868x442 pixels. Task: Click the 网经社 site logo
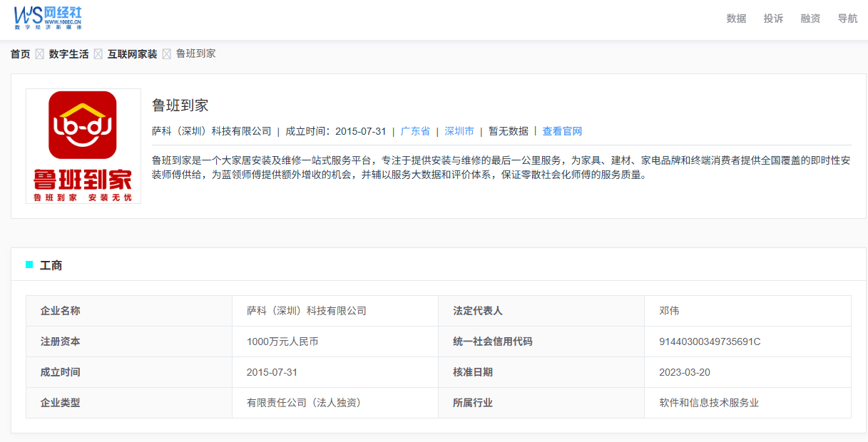(x=48, y=18)
